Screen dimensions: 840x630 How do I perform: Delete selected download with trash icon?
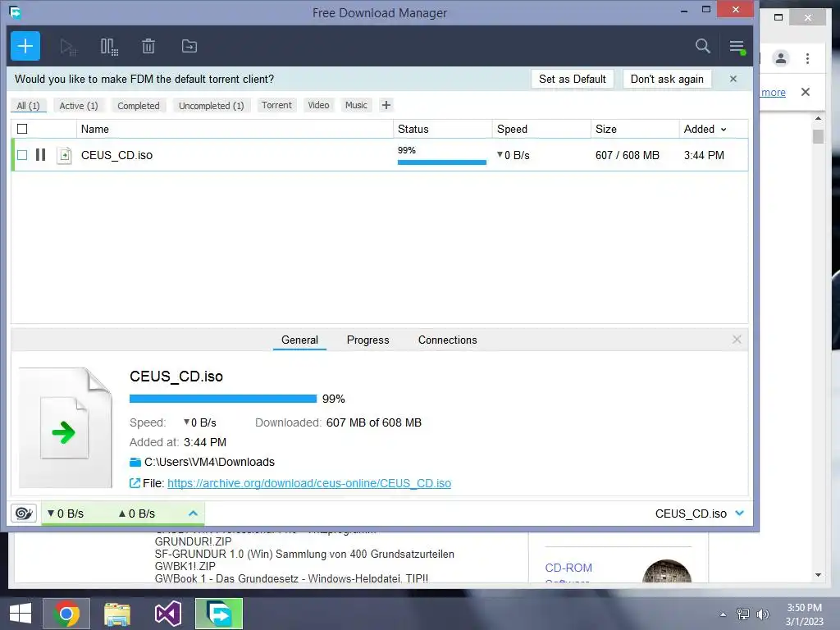tap(148, 46)
